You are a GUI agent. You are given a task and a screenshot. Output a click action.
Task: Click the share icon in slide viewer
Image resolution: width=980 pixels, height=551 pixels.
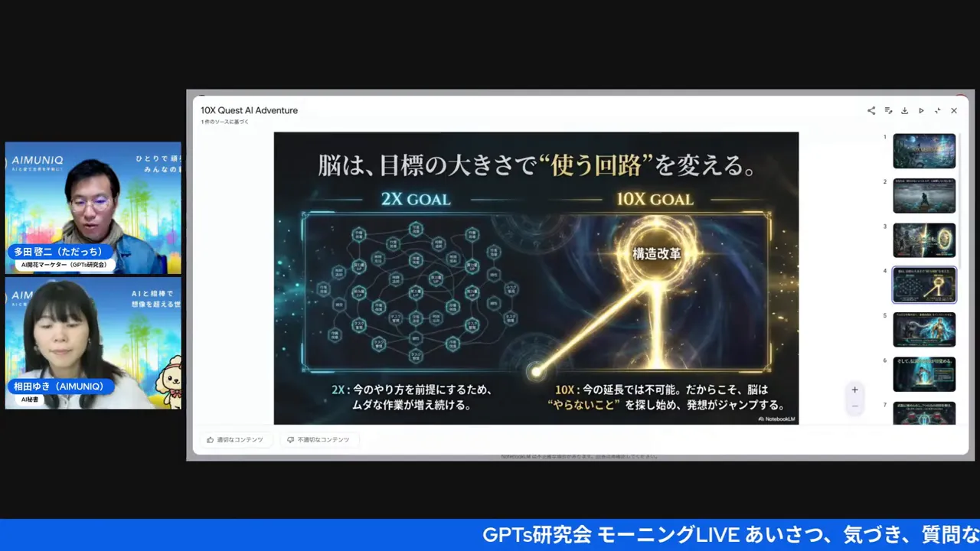[x=871, y=111]
